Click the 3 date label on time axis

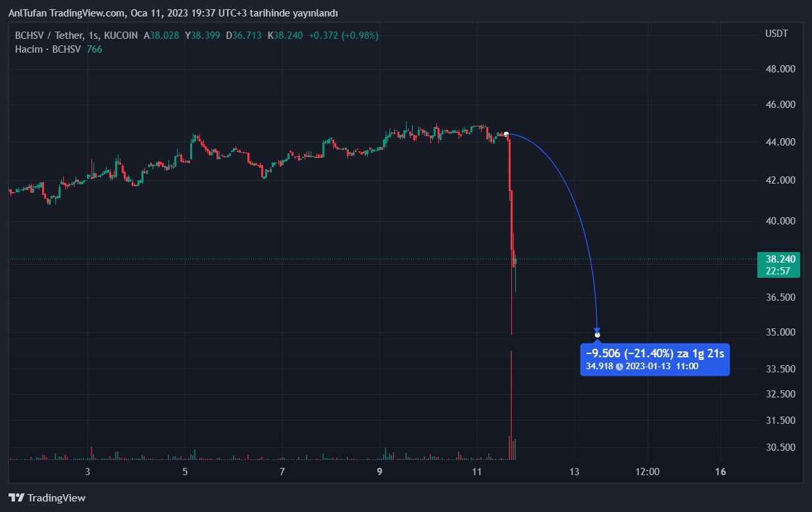tap(88, 471)
